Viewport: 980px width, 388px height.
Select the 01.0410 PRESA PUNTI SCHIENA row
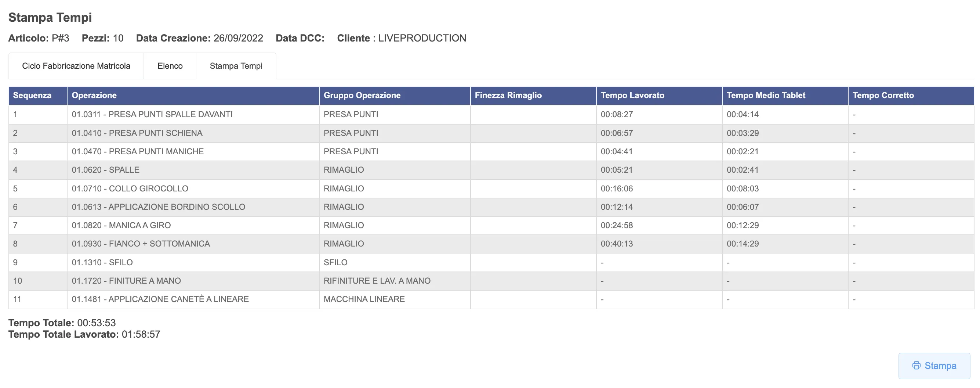click(137, 133)
